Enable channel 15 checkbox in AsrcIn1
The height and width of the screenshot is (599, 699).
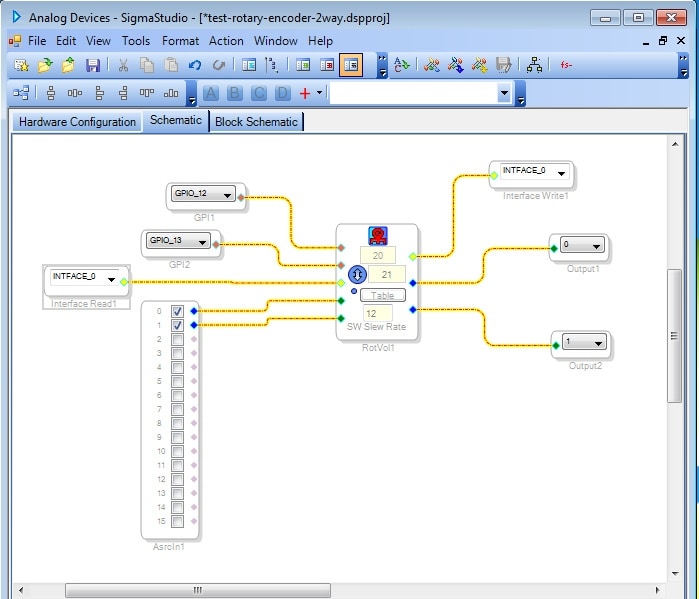click(177, 521)
